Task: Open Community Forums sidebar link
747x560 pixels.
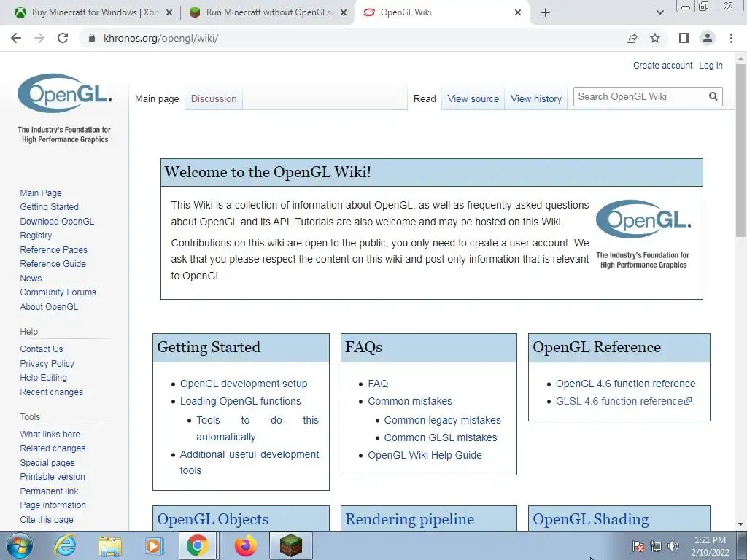Action: pos(58,292)
